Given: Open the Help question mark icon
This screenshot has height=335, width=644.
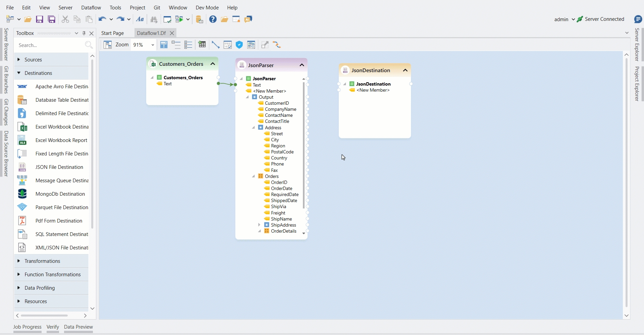Looking at the screenshot, I should point(213,19).
